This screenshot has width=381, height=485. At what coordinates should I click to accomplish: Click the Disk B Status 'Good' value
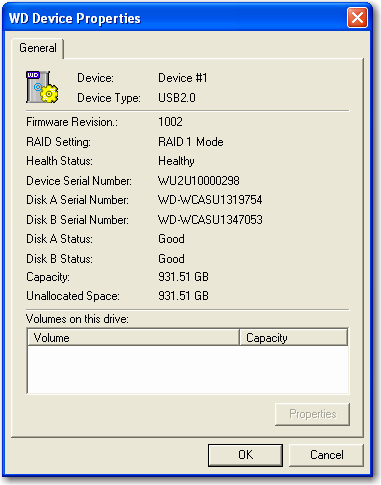point(171,259)
